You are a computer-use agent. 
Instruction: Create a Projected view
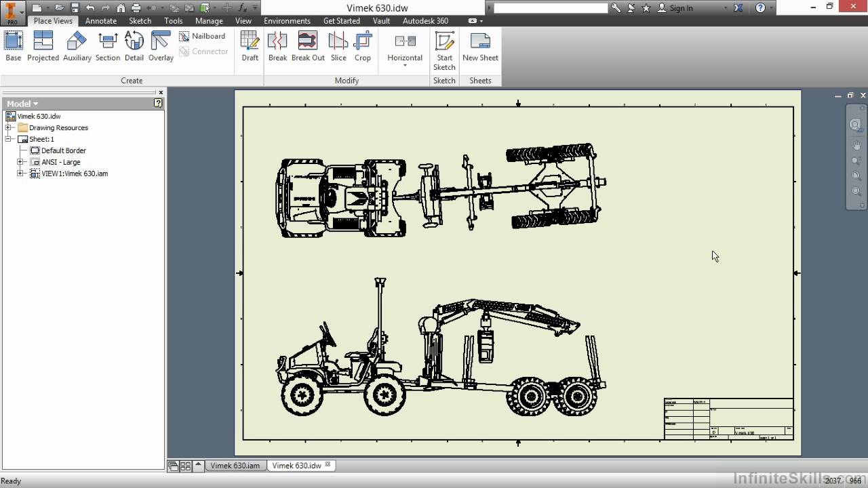pos(43,46)
